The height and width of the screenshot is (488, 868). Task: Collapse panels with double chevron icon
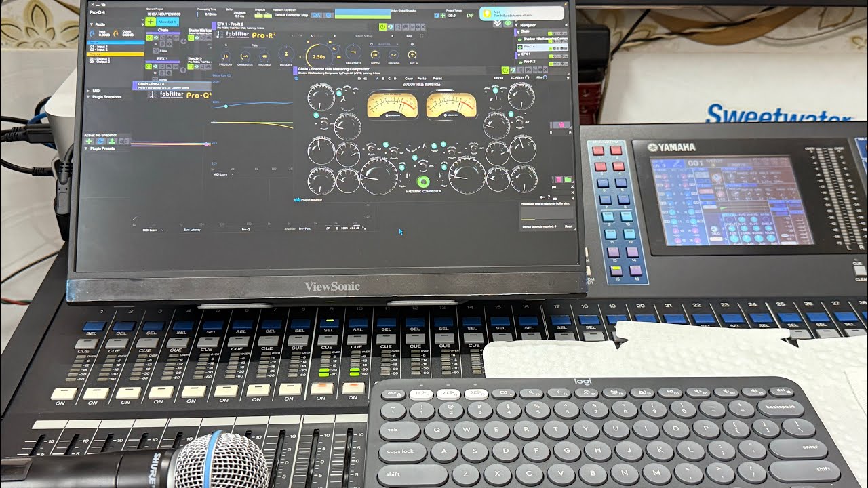(x=497, y=24)
